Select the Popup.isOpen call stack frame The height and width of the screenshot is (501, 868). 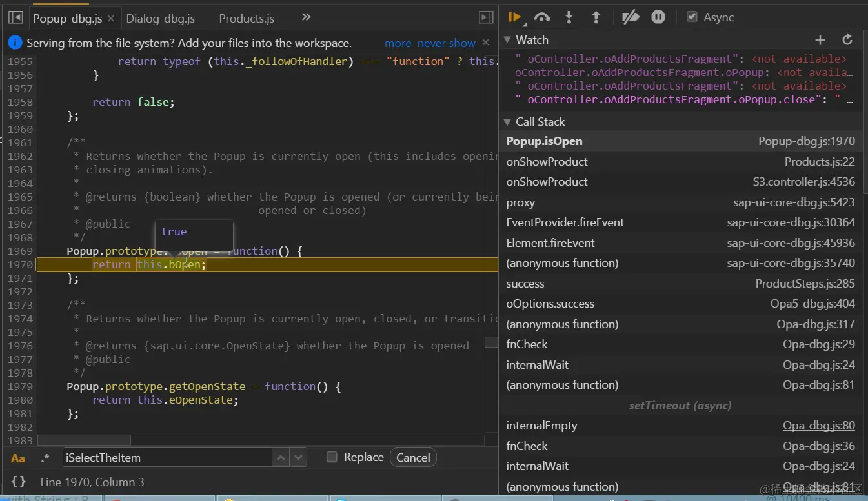click(x=681, y=141)
